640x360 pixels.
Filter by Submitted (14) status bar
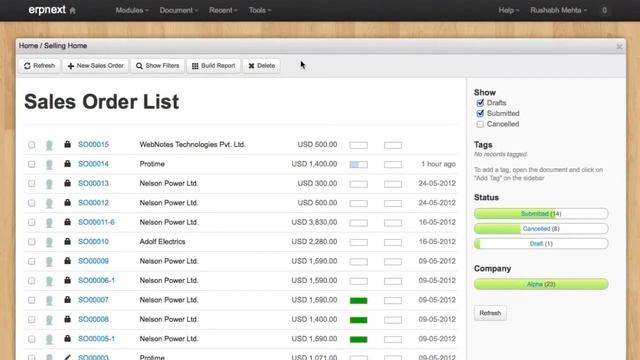point(541,213)
